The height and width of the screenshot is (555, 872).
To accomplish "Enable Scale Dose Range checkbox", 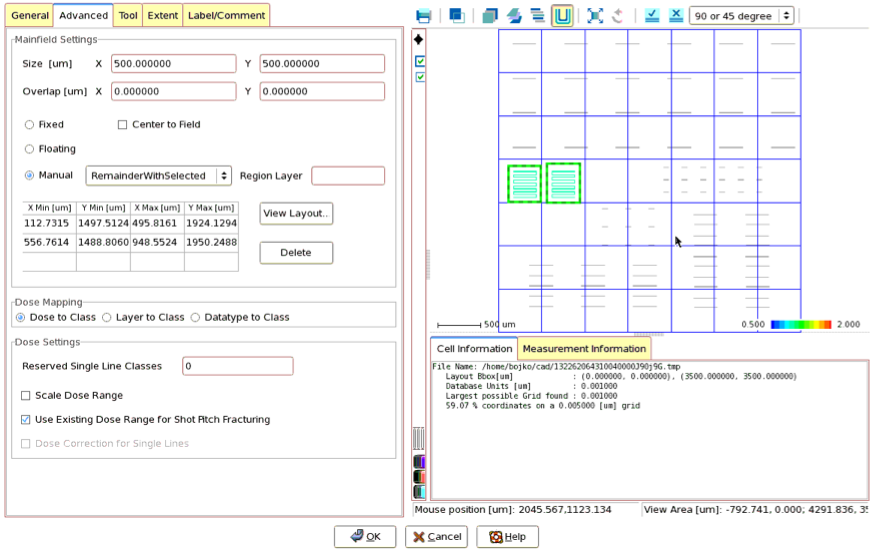I will click(26, 395).
